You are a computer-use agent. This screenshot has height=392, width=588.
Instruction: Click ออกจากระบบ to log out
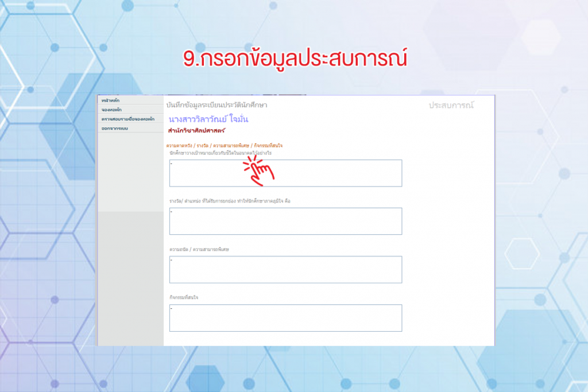[114, 127]
